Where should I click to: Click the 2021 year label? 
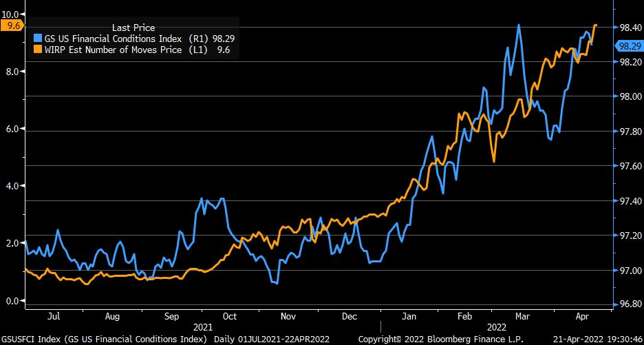click(x=203, y=328)
